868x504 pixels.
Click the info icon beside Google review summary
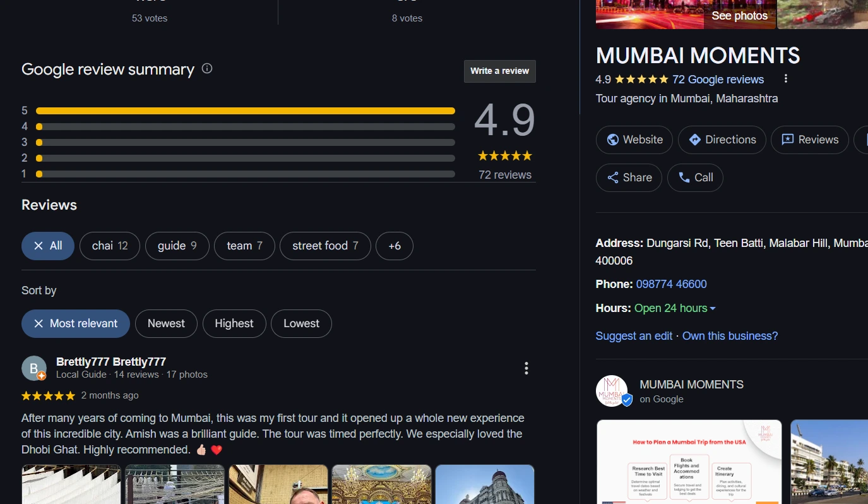(206, 69)
